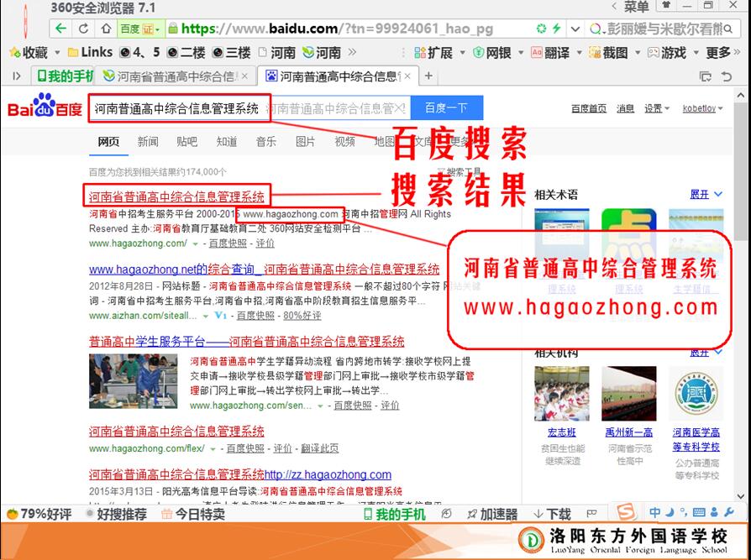Screen dimensions: 751x560
Task: Open the Sogou wrench settings icon
Action: point(729,513)
